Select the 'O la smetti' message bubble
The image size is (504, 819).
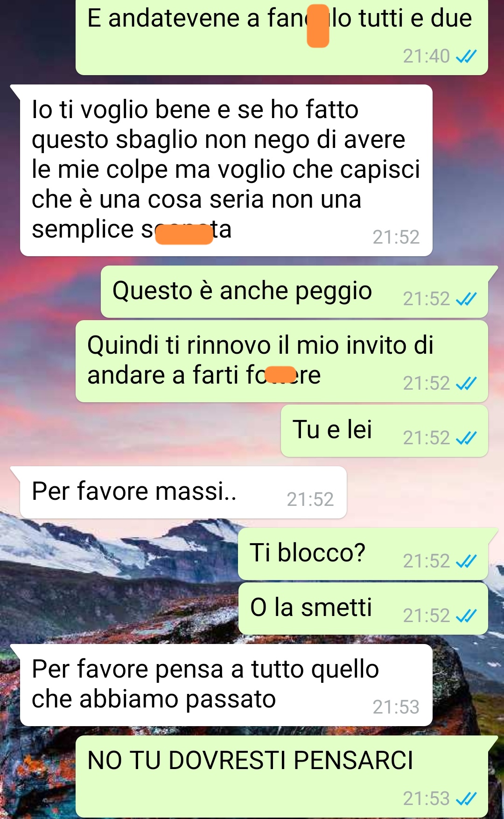pos(363,609)
